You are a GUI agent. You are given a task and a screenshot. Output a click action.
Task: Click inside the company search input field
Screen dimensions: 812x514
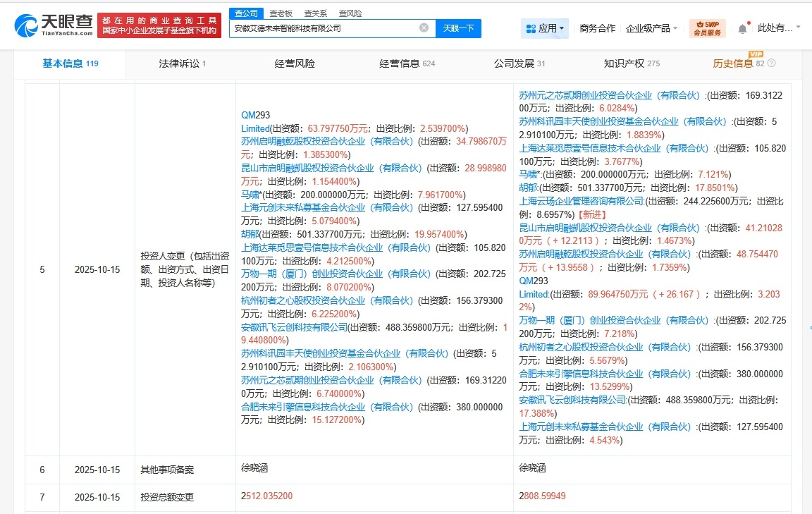tap(324, 27)
